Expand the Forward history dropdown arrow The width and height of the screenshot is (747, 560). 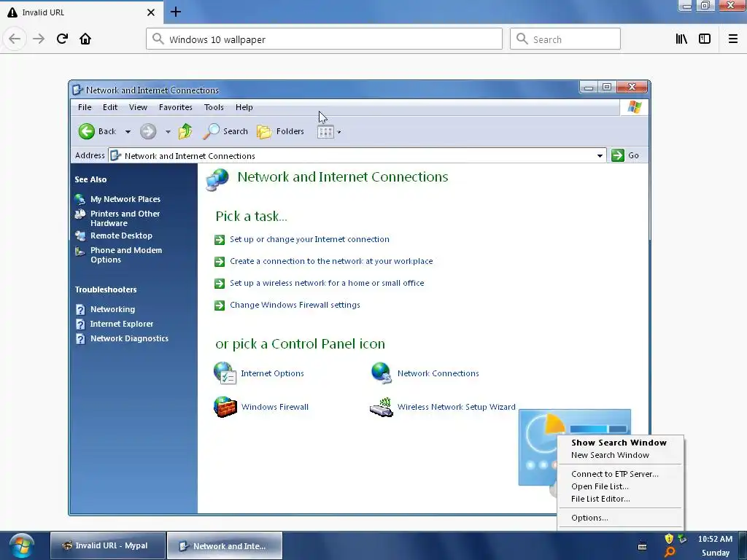click(x=168, y=132)
